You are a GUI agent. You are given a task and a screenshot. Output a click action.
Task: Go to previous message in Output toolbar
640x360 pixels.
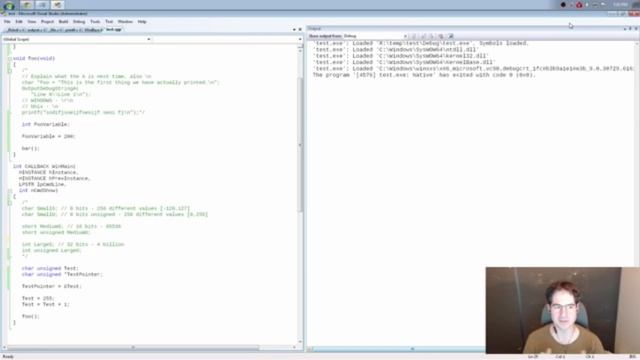tap(423, 36)
